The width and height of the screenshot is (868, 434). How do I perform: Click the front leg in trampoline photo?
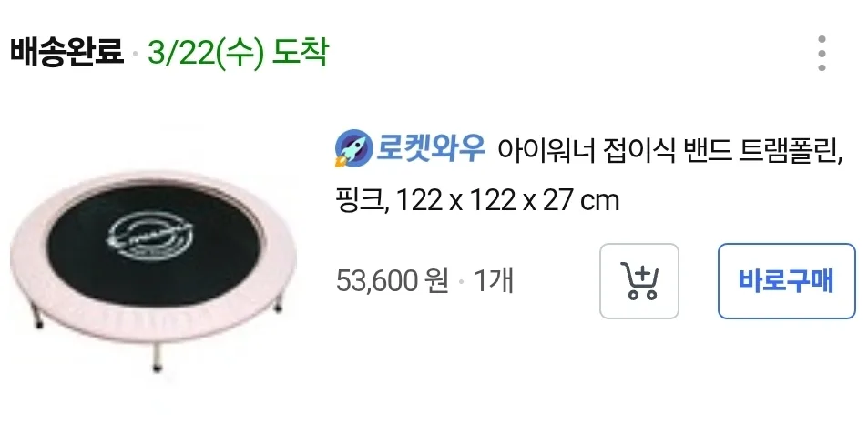click(x=158, y=358)
